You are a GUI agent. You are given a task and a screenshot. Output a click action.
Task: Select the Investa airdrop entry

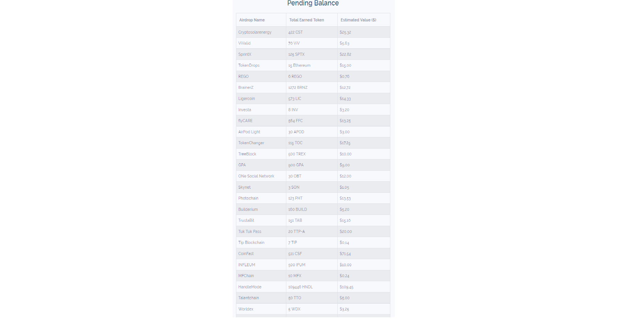pyautogui.click(x=244, y=110)
